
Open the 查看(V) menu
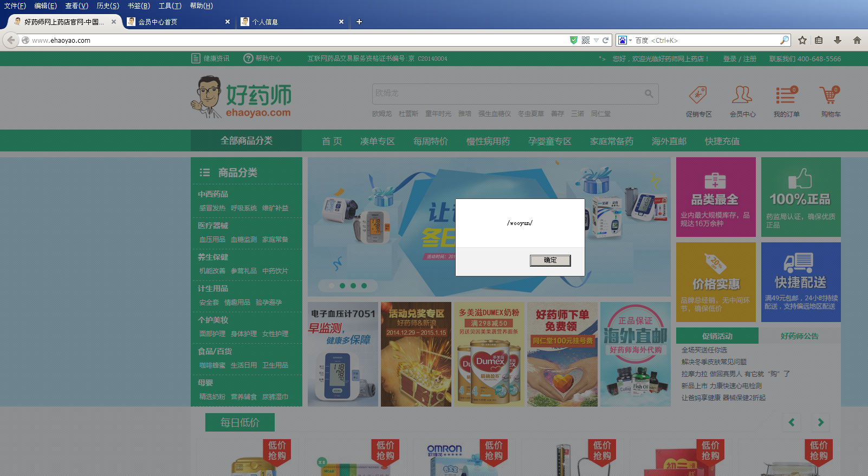[x=76, y=6]
